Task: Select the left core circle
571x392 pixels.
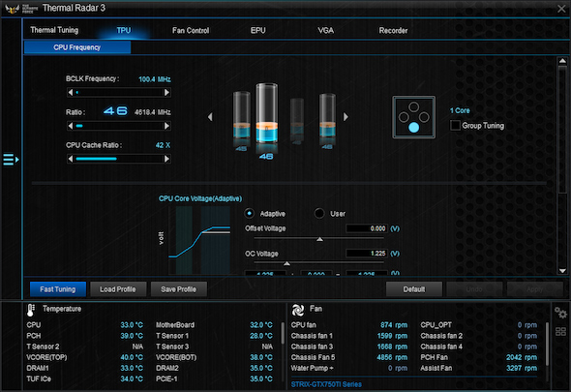Action: tap(404, 117)
